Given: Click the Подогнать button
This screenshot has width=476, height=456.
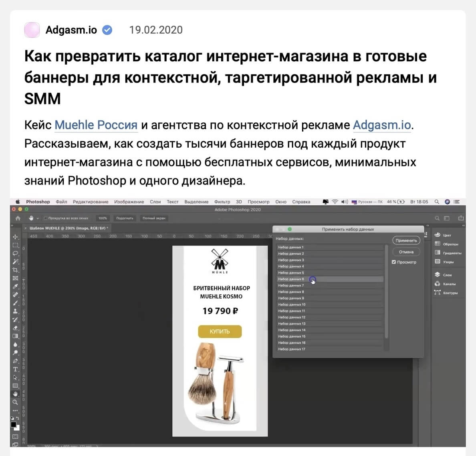Looking at the screenshot, I should click(125, 218).
